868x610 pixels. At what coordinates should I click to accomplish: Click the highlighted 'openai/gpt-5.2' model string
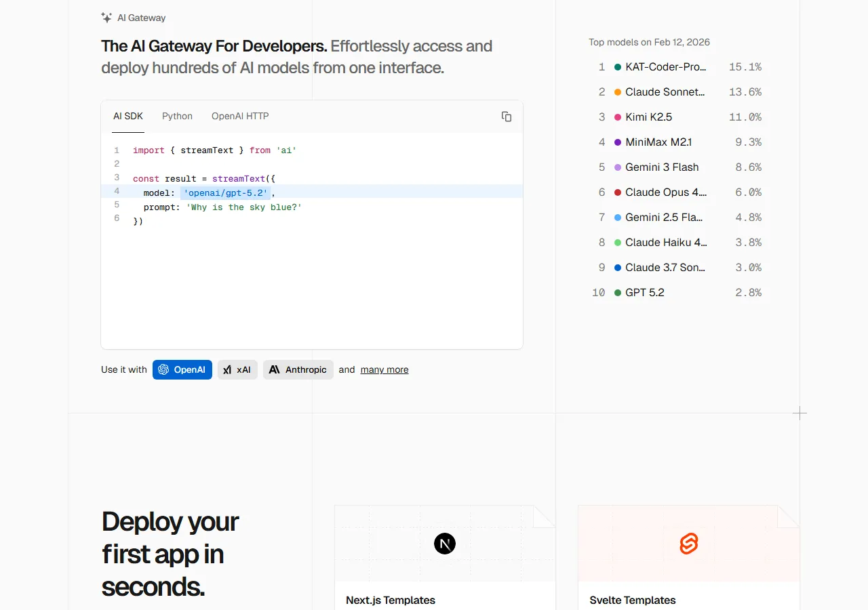(x=225, y=193)
